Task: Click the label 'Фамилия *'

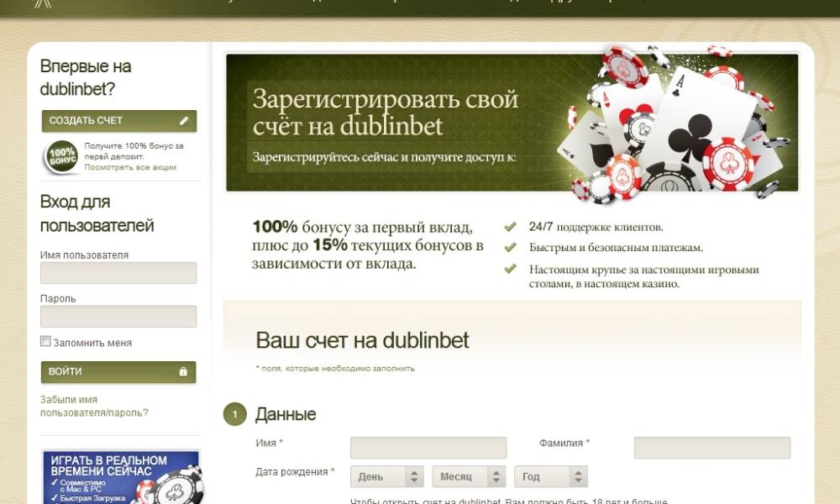Action: (564, 443)
